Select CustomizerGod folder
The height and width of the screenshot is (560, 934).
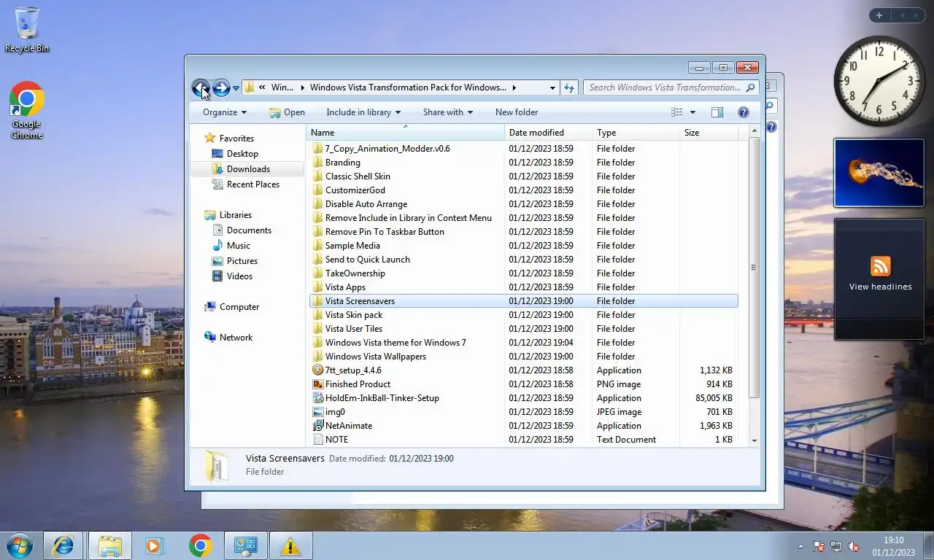pyautogui.click(x=355, y=190)
